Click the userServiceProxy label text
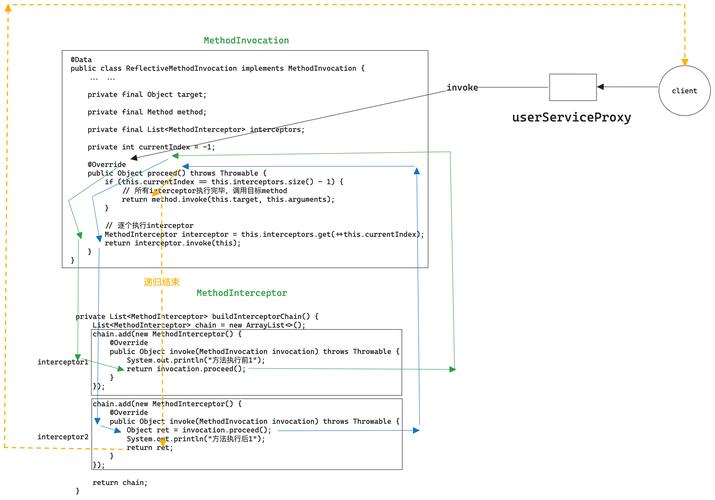The height and width of the screenshot is (500, 715). tap(571, 117)
